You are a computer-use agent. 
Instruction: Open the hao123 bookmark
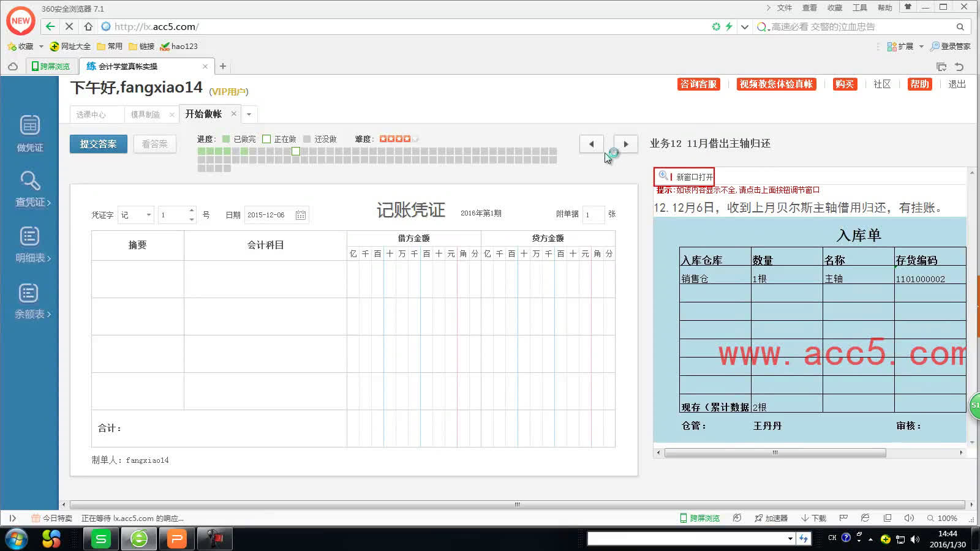[x=183, y=46]
